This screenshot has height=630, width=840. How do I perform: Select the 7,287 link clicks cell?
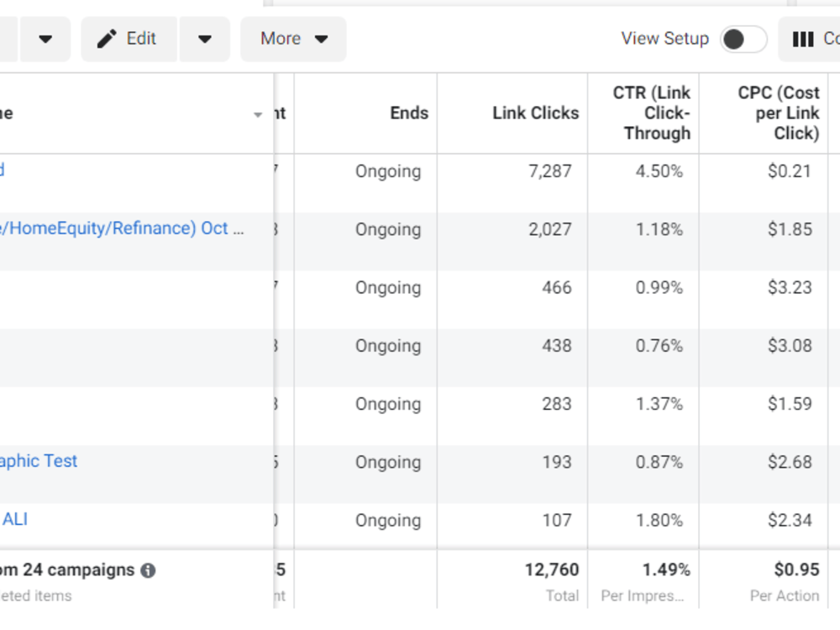549,171
